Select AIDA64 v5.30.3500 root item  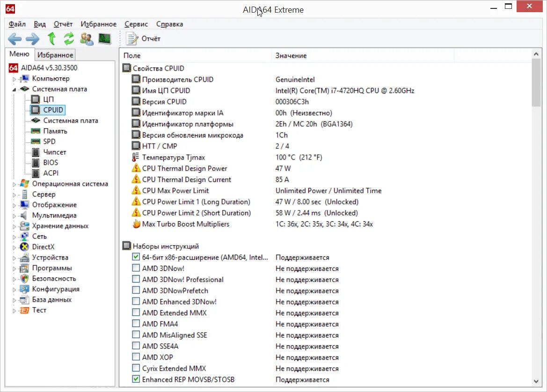[49, 68]
